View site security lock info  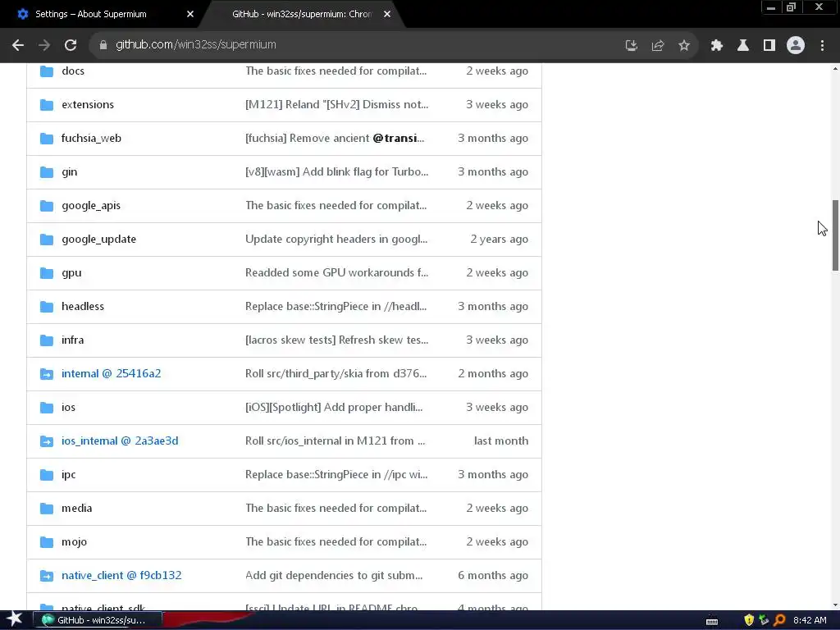[103, 45]
